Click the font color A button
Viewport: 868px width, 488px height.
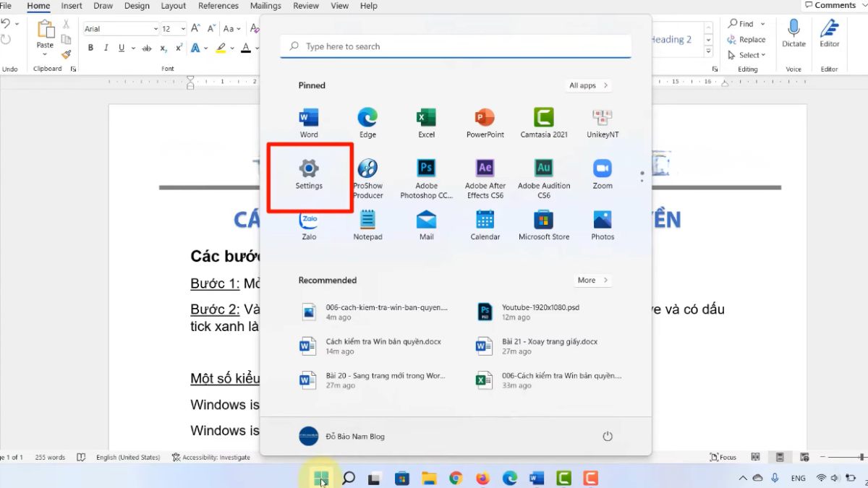[245, 48]
